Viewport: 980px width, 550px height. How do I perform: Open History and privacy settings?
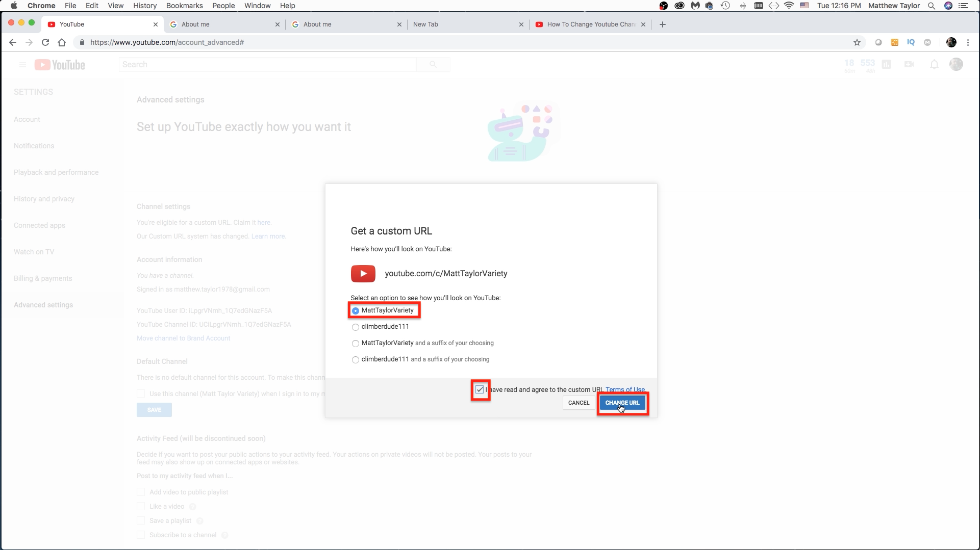[x=44, y=199]
